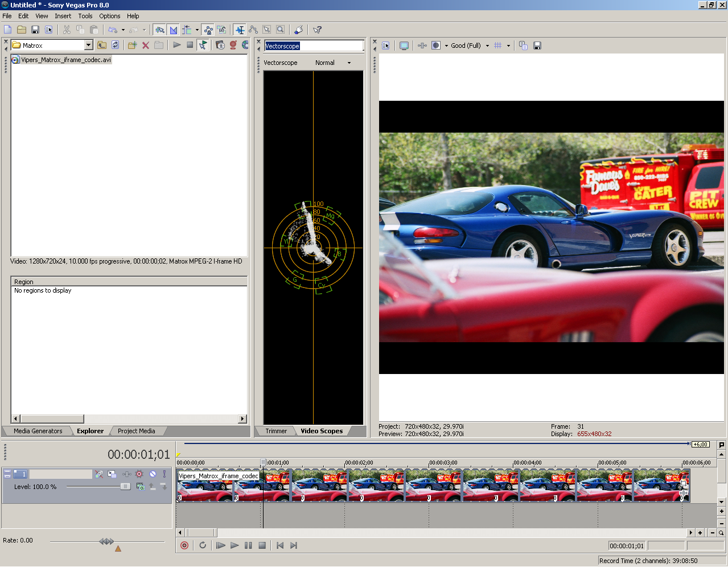Copy preview snapshot to clipboard
728x567 pixels.
coord(523,46)
